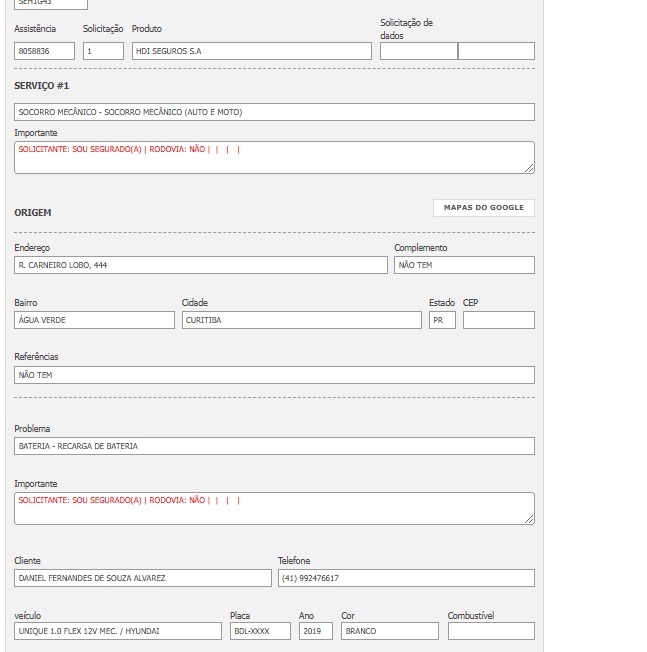This screenshot has height=652, width=647.
Task: Click the Problema field about bateria
Action: [274, 446]
